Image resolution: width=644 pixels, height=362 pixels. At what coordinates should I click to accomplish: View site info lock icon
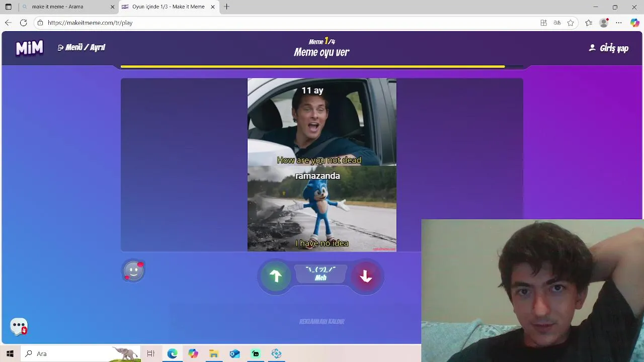(x=40, y=23)
